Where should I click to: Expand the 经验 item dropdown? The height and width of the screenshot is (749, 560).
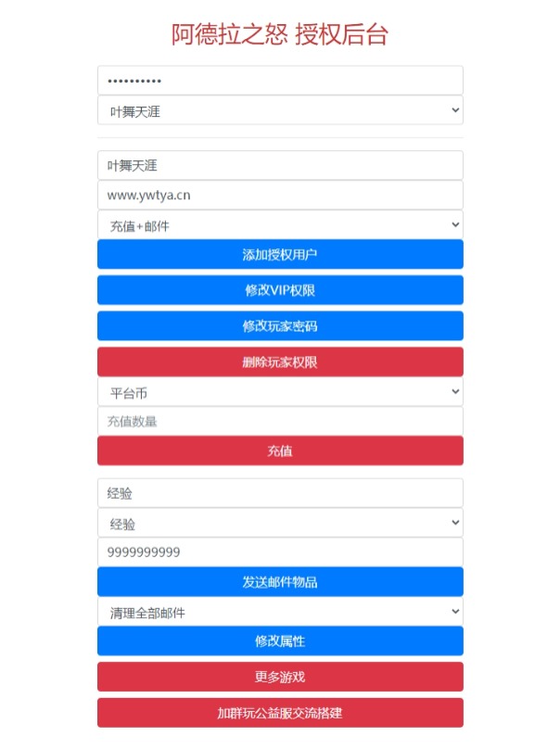click(280, 523)
